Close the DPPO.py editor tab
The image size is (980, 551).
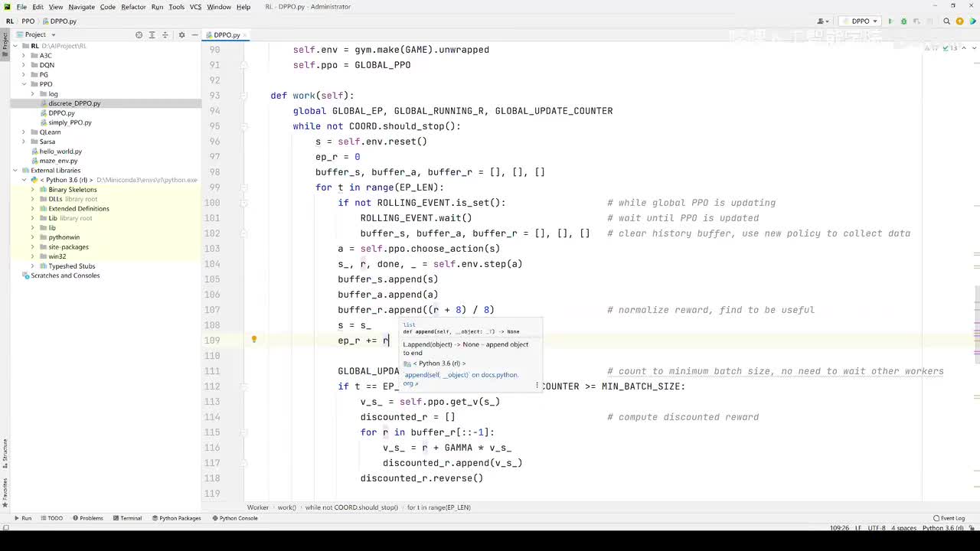(246, 35)
